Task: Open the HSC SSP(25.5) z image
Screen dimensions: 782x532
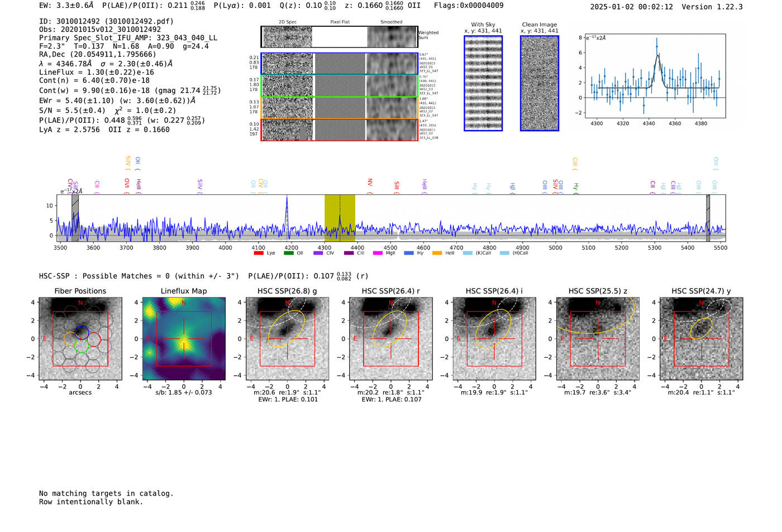Action: 598,339
